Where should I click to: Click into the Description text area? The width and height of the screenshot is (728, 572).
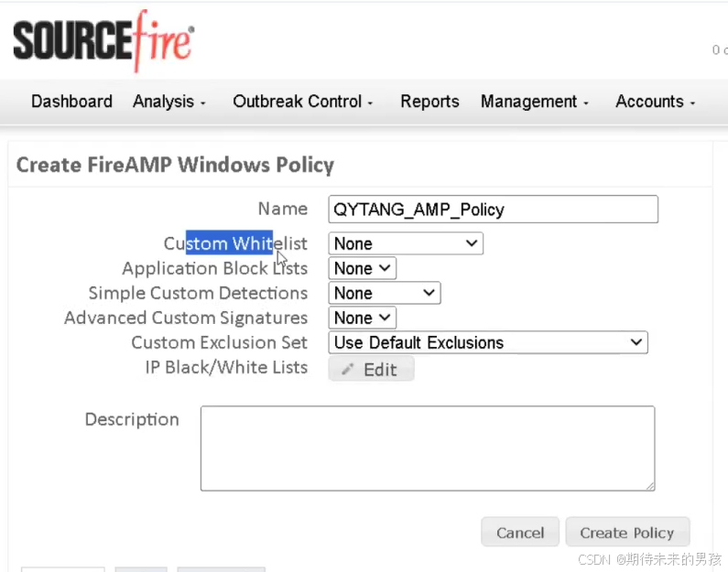(x=428, y=448)
